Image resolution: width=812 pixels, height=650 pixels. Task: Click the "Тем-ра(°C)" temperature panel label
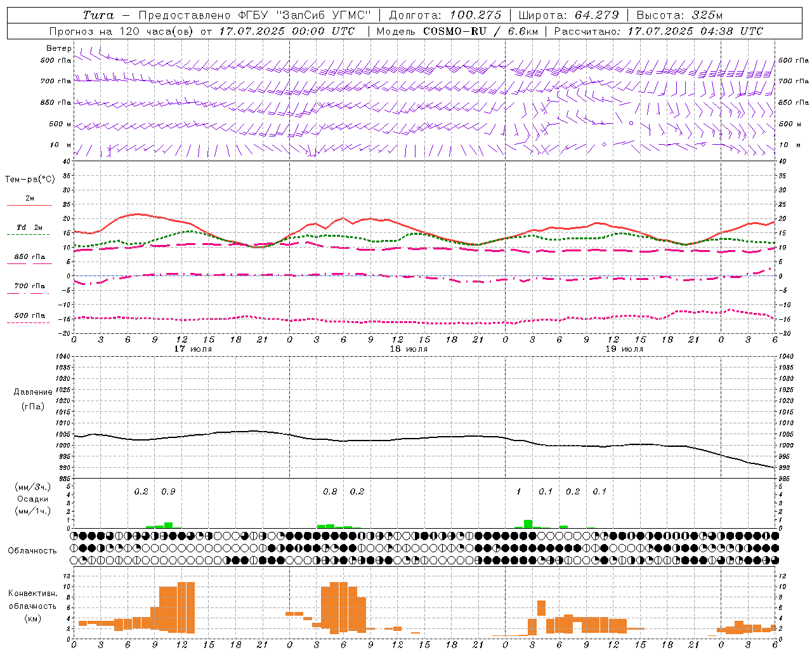click(x=30, y=179)
